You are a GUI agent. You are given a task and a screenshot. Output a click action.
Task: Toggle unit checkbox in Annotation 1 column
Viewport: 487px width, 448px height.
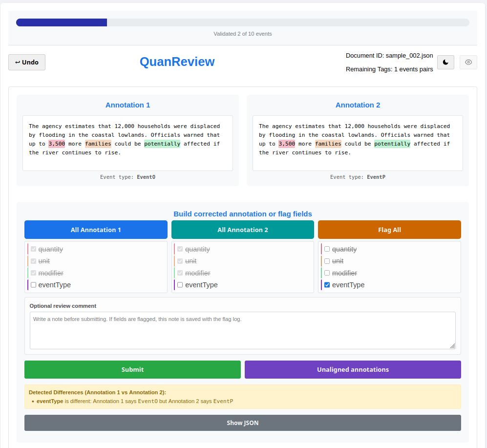34,261
